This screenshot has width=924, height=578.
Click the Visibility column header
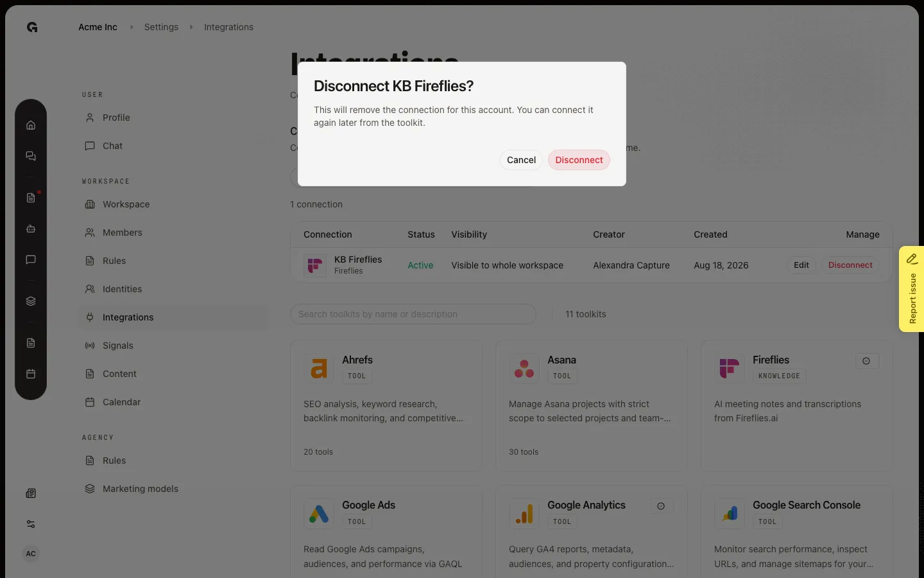469,234
